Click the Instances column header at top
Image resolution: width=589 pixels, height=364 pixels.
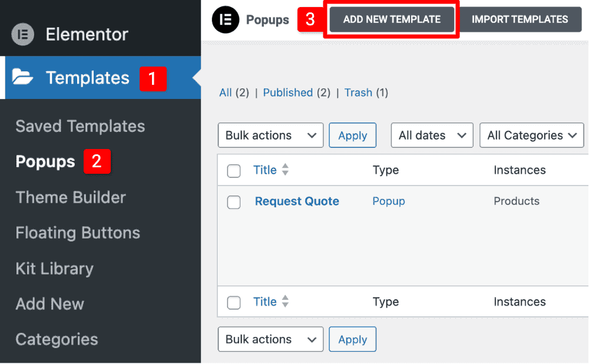[x=519, y=170]
